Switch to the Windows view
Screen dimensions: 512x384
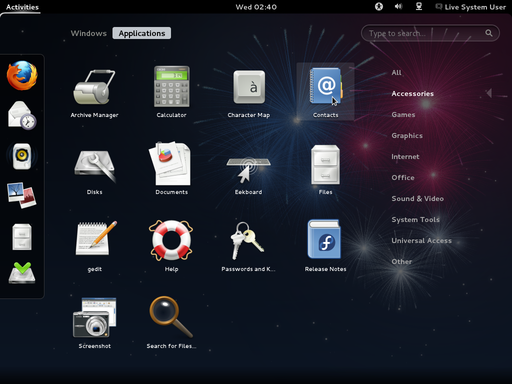point(89,33)
